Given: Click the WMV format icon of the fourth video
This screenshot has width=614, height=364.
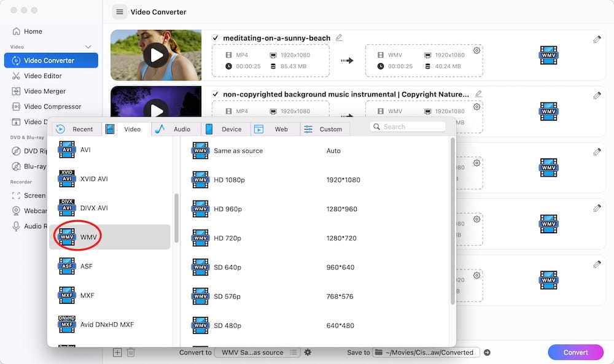Looking at the screenshot, I should coord(548,224).
